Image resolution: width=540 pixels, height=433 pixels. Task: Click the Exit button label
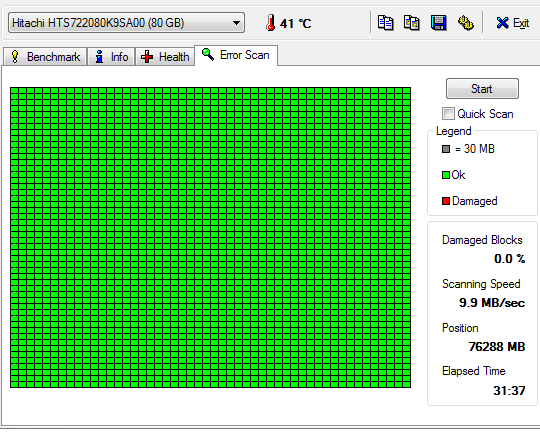click(521, 23)
